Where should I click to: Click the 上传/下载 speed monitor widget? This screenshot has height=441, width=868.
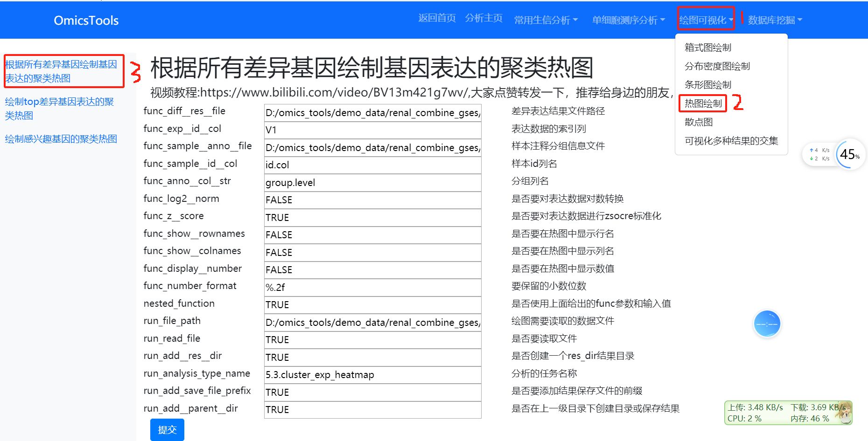788,413
